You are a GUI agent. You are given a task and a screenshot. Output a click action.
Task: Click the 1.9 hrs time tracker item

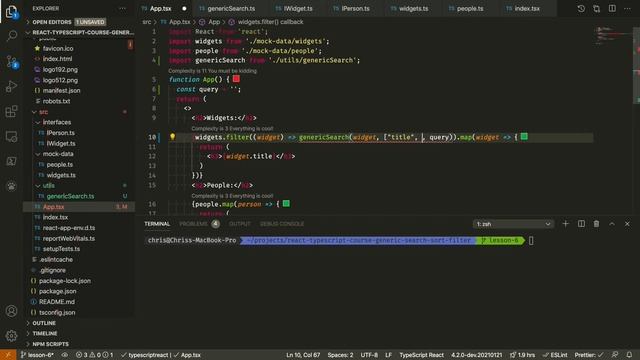(x=522, y=355)
